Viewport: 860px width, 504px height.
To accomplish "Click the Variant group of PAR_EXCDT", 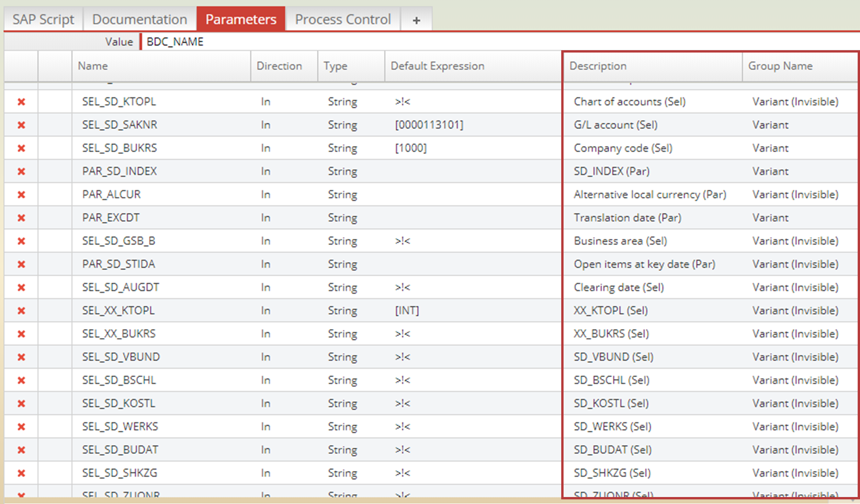I will (771, 218).
